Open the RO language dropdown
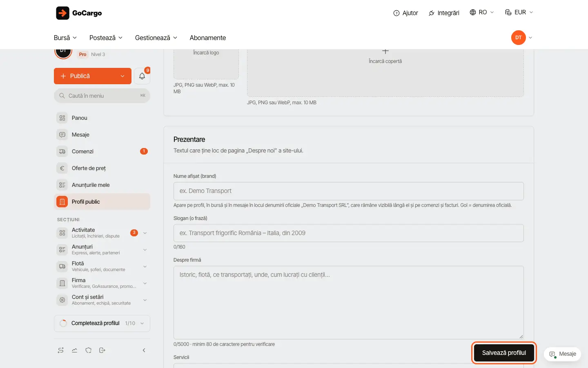The height and width of the screenshot is (368, 588). (482, 12)
